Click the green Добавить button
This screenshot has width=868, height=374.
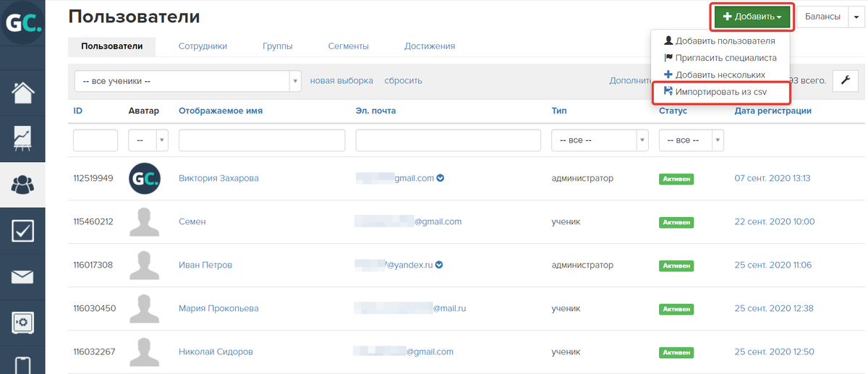752,17
